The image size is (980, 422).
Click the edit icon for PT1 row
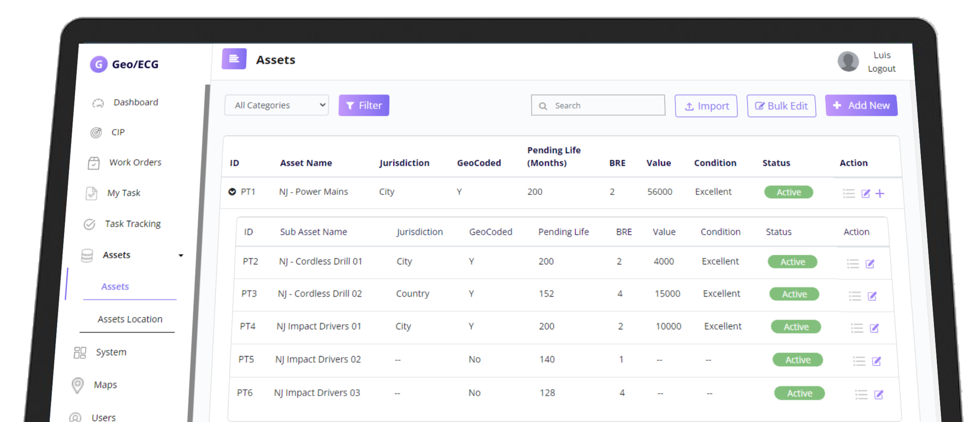click(x=865, y=194)
